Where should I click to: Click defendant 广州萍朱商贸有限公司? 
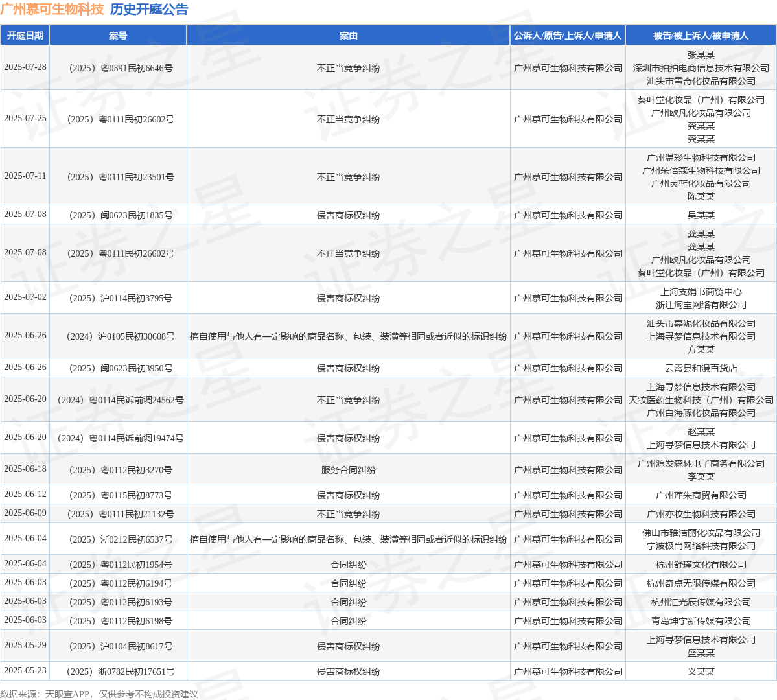(701, 495)
